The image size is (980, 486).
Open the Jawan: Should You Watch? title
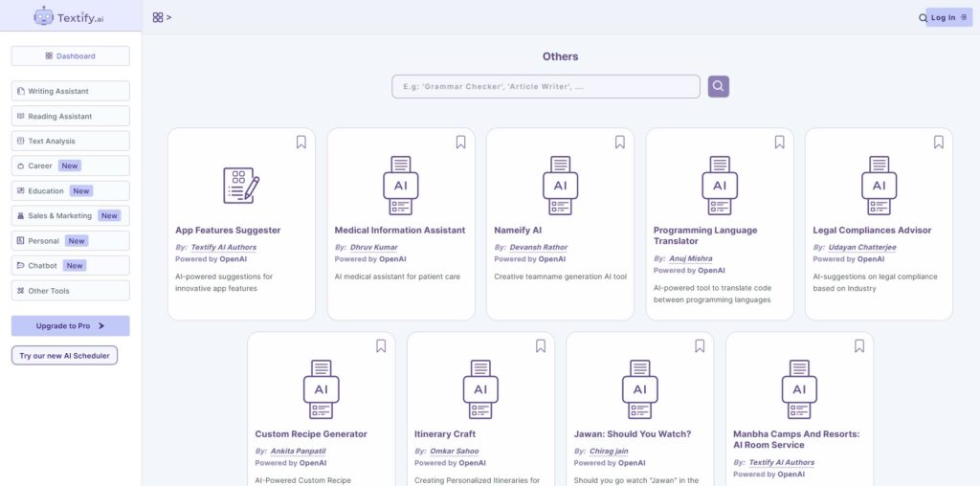pos(633,434)
